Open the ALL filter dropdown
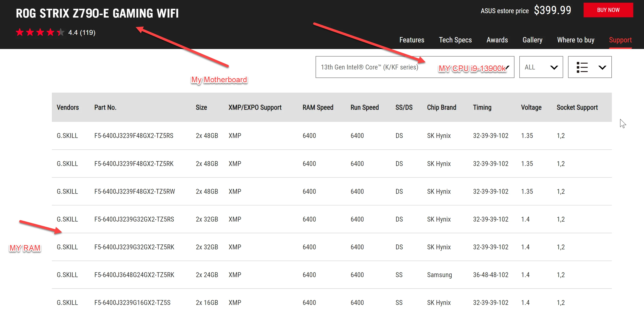644x311 pixels. coord(541,67)
